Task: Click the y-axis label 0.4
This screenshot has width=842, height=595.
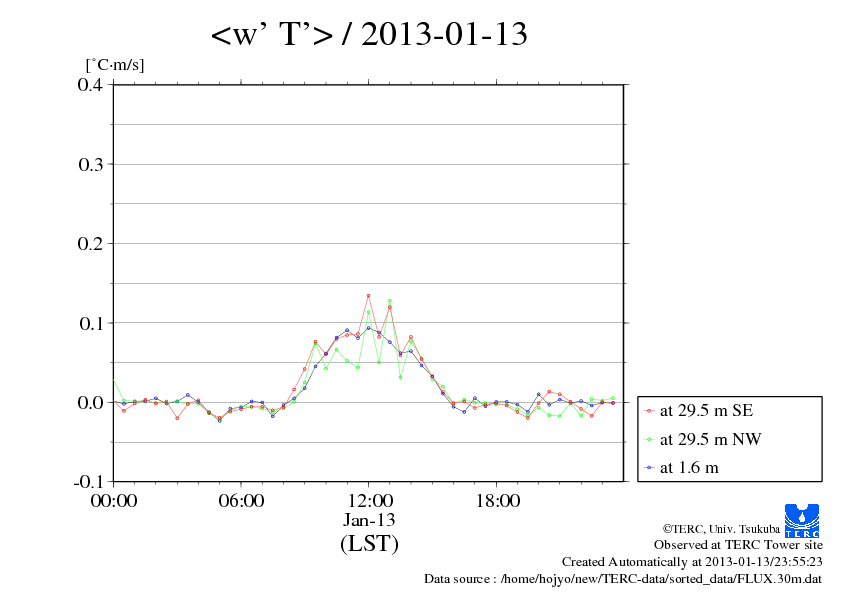Action: click(90, 84)
